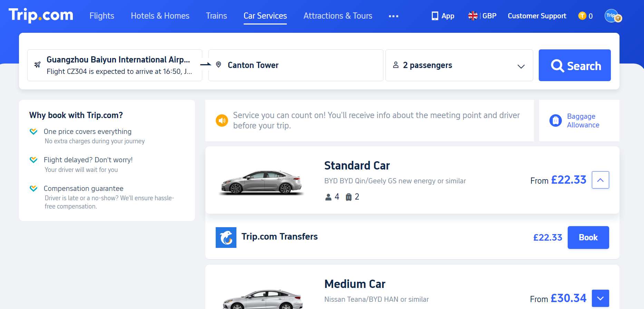Viewport: 644px width, 309px height.
Task: Click the Search button
Action: (575, 65)
